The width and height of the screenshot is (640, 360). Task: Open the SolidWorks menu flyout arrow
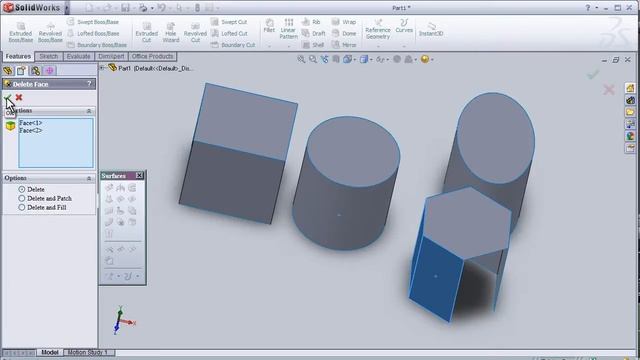click(67, 8)
